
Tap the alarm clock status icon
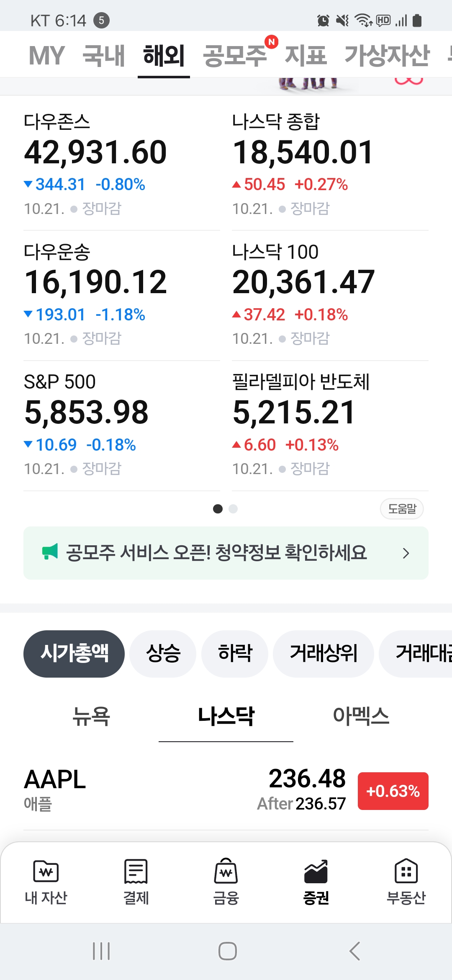[x=323, y=20]
